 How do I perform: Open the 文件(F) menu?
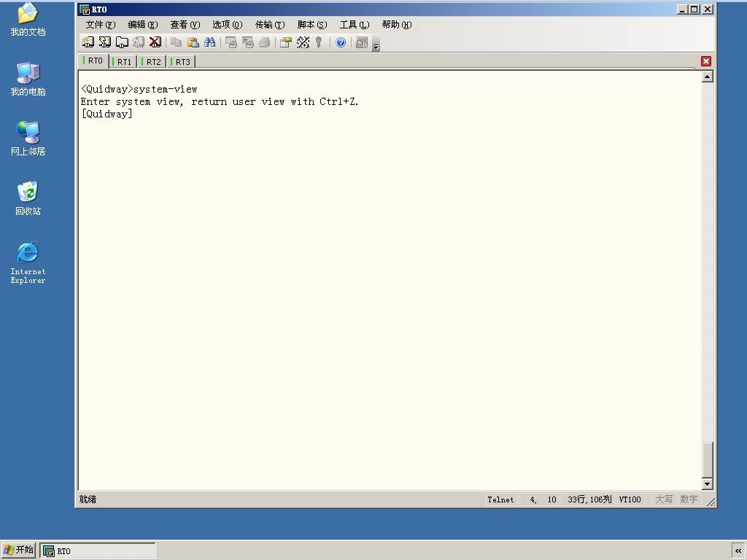point(101,25)
